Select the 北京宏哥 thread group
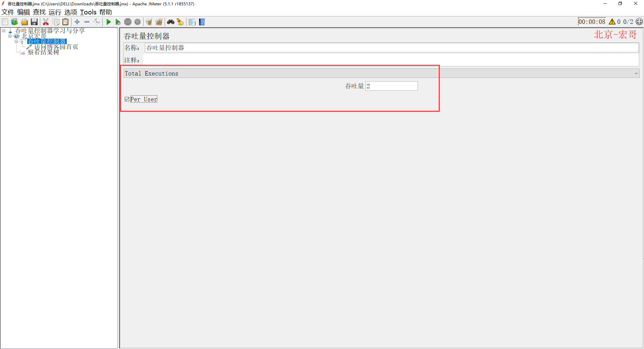The width and height of the screenshot is (644, 349). 34,36
